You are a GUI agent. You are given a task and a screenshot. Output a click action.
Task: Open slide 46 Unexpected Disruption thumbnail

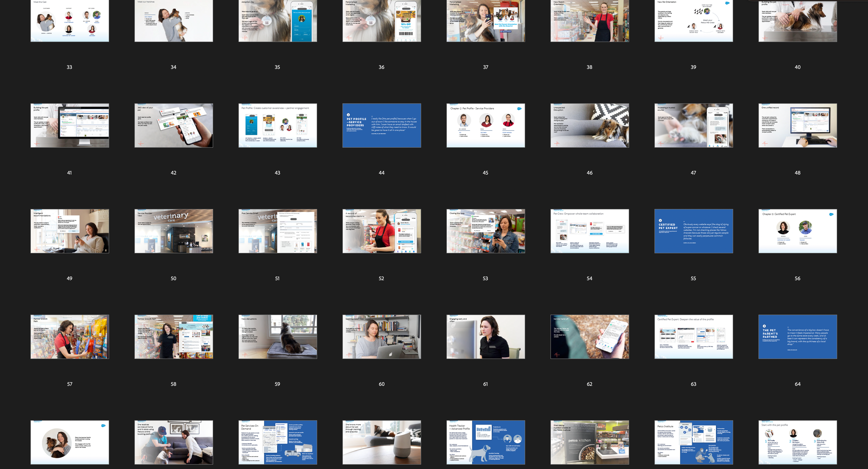tap(590, 125)
